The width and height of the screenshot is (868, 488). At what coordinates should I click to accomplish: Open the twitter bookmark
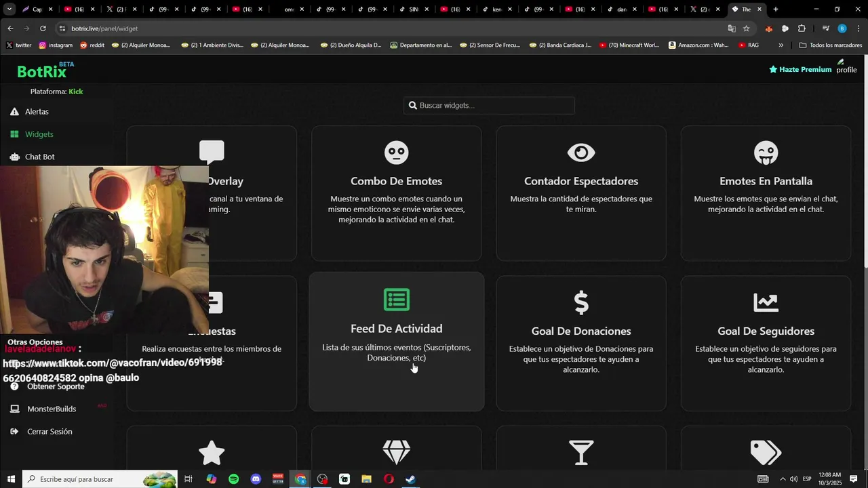pyautogui.click(x=18, y=45)
